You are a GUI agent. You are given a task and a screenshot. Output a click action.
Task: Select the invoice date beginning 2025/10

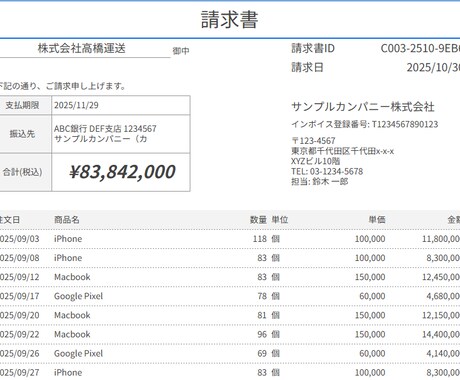(x=433, y=67)
